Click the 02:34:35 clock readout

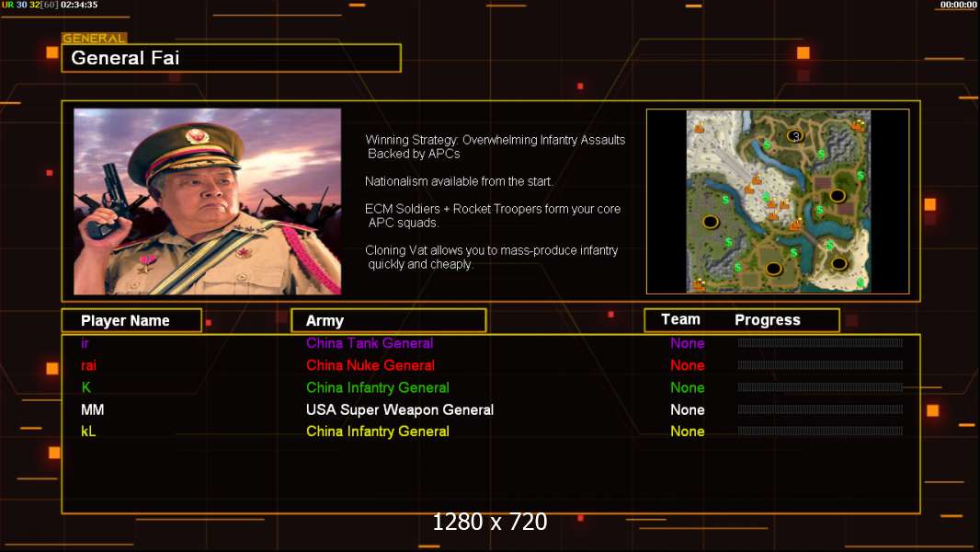(79, 5)
